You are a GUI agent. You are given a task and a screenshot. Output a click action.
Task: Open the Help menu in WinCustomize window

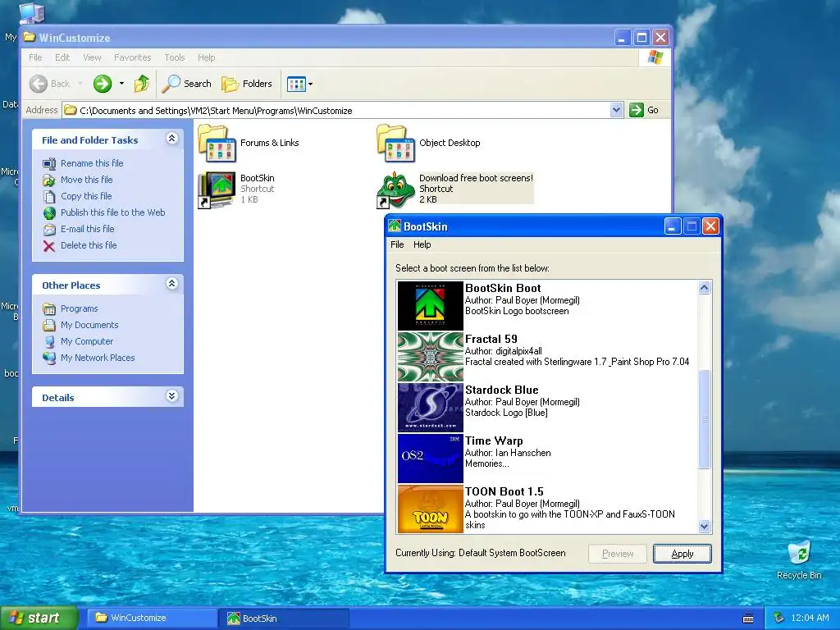pos(206,57)
